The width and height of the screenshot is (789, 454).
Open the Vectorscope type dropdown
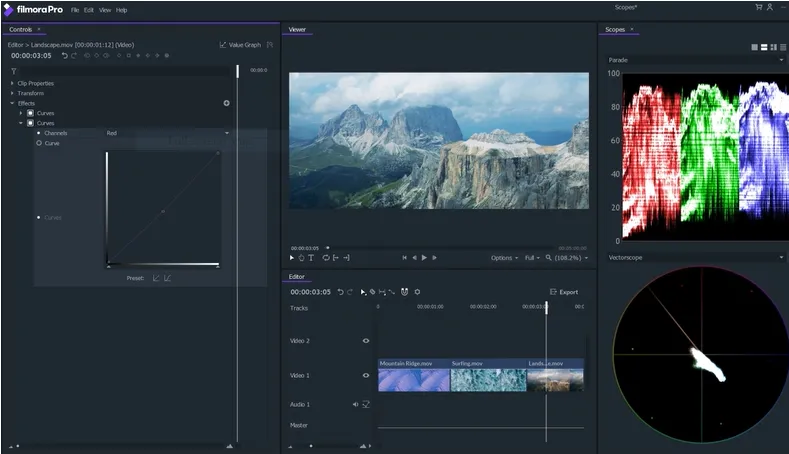pos(696,258)
